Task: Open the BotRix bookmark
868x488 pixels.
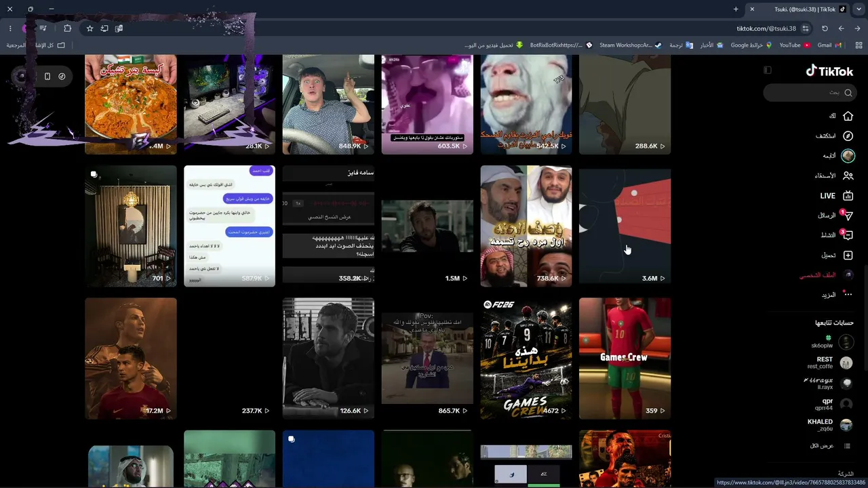Action: coord(561,45)
